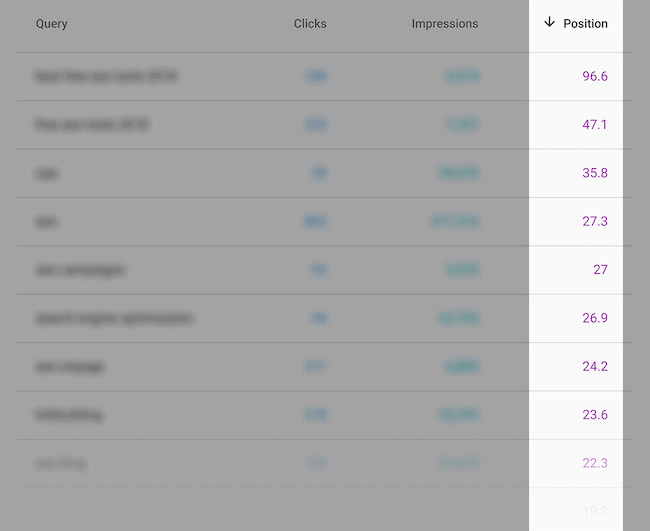Screen dimensions: 650x531
Task: Click the blurred query in the 26.9 row
Action: point(114,318)
